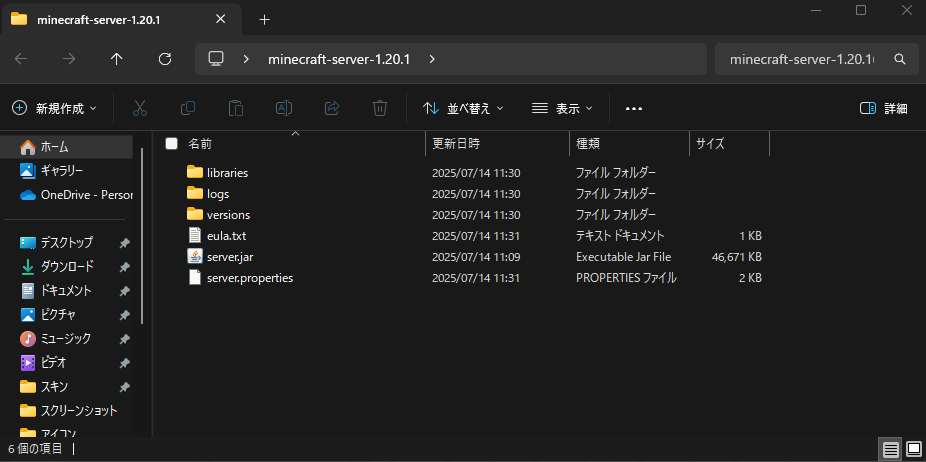
Task: Open the new tab plus button
Action: pyautogui.click(x=265, y=19)
